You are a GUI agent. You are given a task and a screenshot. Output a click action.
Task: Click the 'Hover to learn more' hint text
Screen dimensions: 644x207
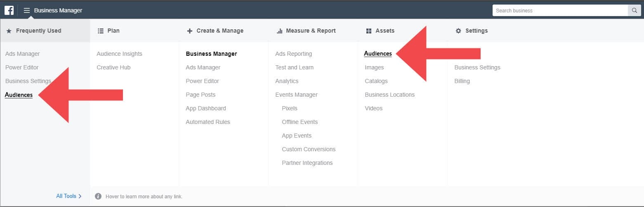pos(144,197)
